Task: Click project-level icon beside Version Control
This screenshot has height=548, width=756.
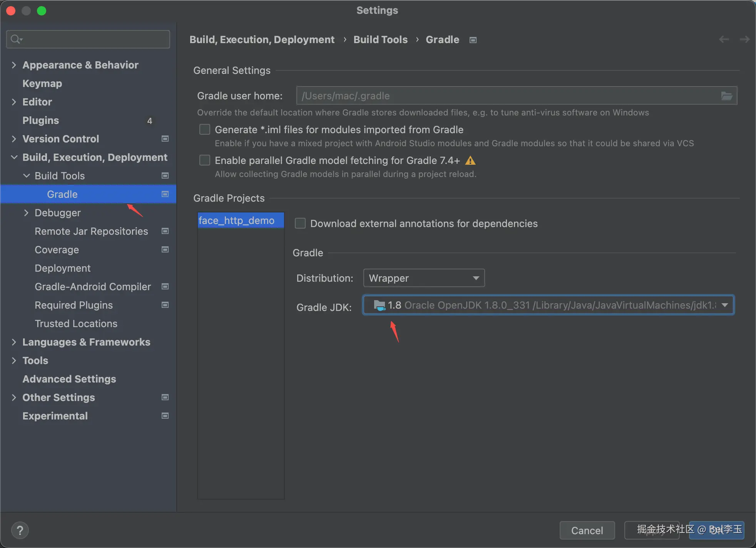Action: (x=165, y=139)
